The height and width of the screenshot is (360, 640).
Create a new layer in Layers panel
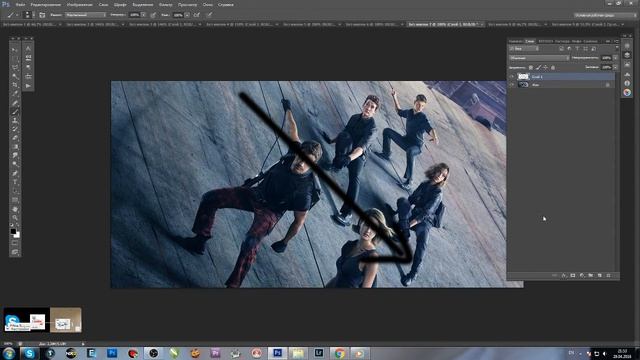click(600, 276)
